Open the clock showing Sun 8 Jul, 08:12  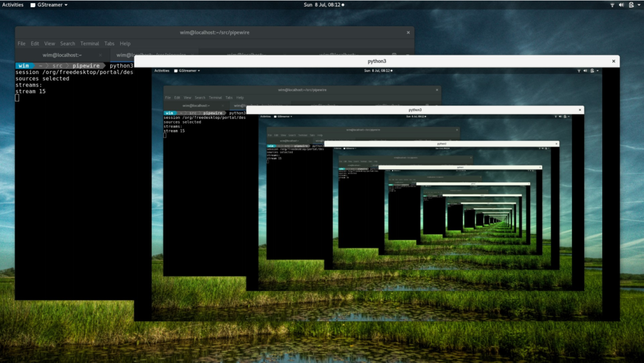click(321, 5)
